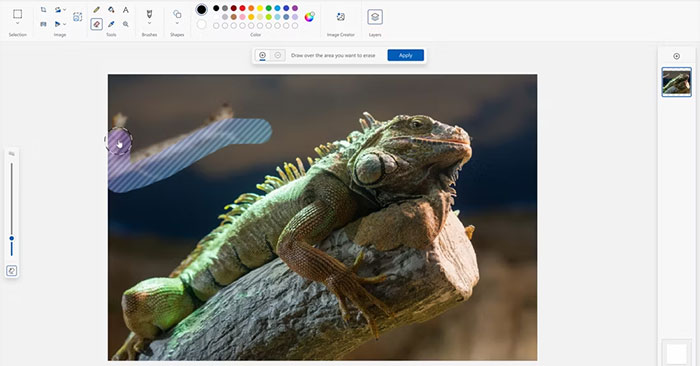The width and height of the screenshot is (700, 366).
Task: Click the Selection group label
Action: [17, 35]
